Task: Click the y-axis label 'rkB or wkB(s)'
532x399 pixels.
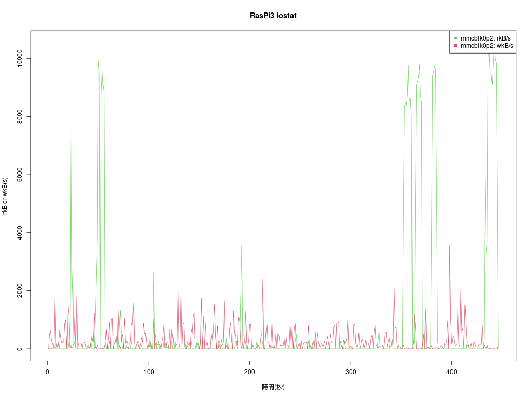Action: coord(5,196)
